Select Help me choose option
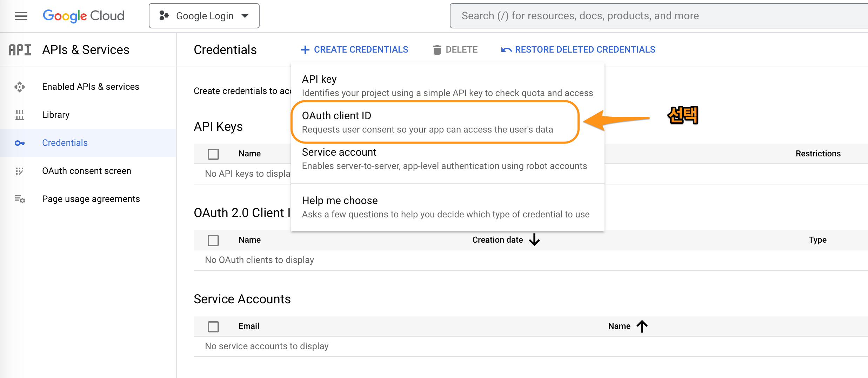This screenshot has width=868, height=378. pos(446,207)
